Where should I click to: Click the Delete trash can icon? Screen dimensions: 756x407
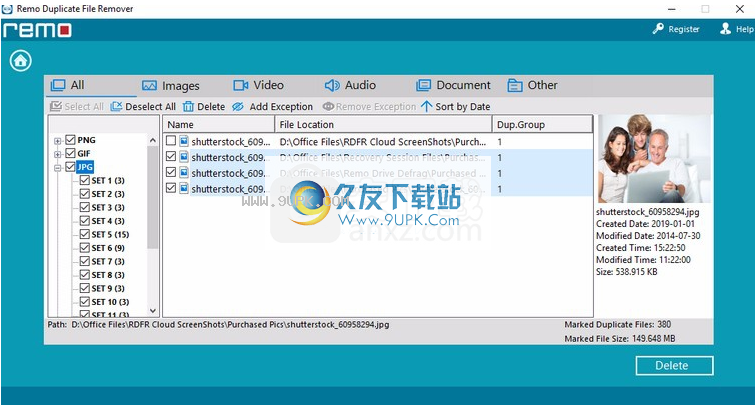pyautogui.click(x=188, y=106)
